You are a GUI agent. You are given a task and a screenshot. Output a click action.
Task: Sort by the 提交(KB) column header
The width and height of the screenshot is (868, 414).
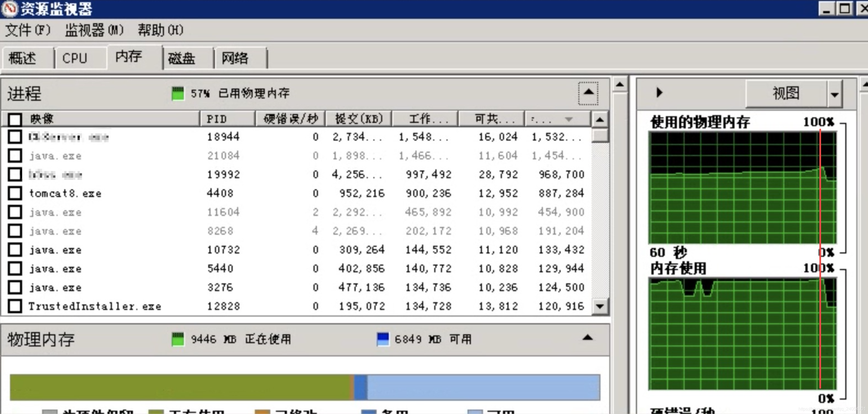click(358, 119)
